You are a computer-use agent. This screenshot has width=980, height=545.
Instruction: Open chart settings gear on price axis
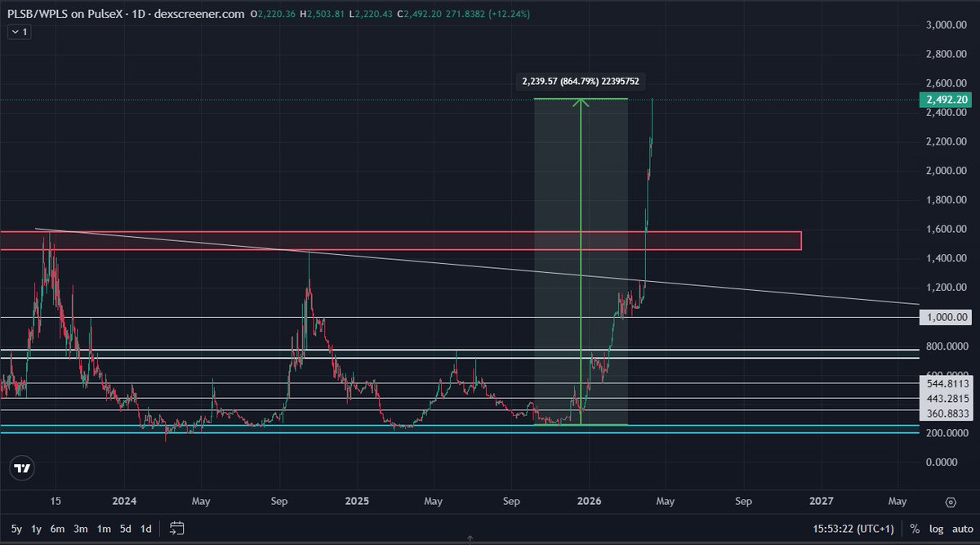coord(951,503)
